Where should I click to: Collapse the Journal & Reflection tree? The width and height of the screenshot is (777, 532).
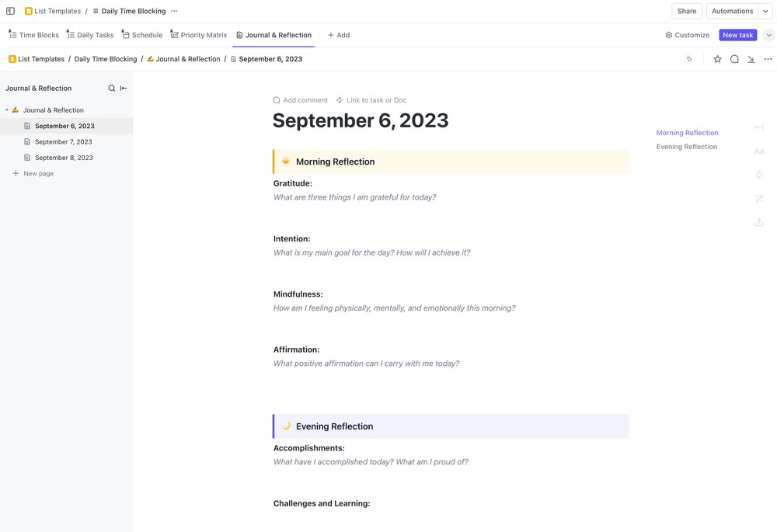pyautogui.click(x=7, y=110)
